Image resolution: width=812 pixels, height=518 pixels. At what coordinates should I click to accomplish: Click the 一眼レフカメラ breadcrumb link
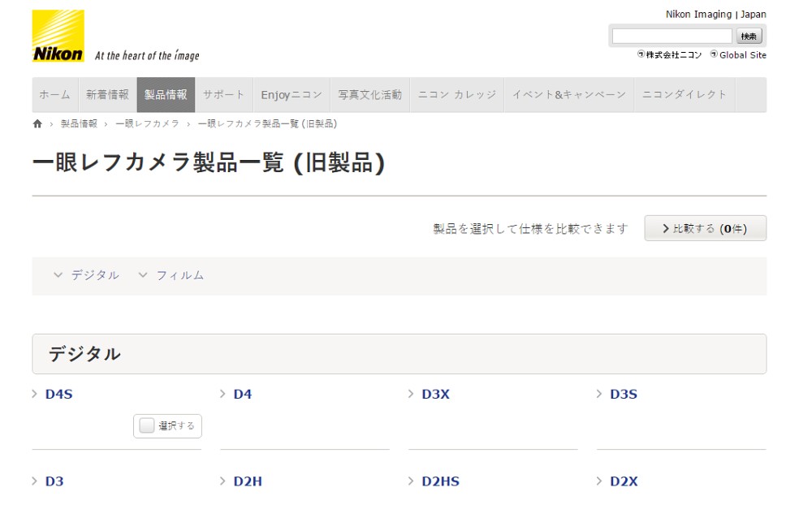click(147, 123)
